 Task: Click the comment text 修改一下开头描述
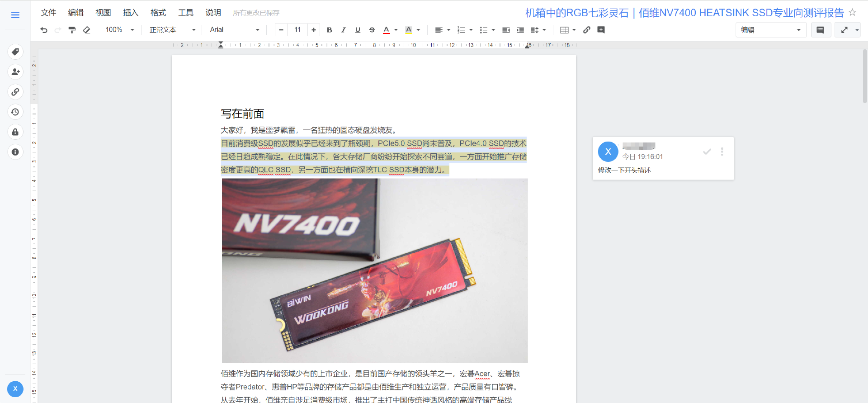point(624,170)
